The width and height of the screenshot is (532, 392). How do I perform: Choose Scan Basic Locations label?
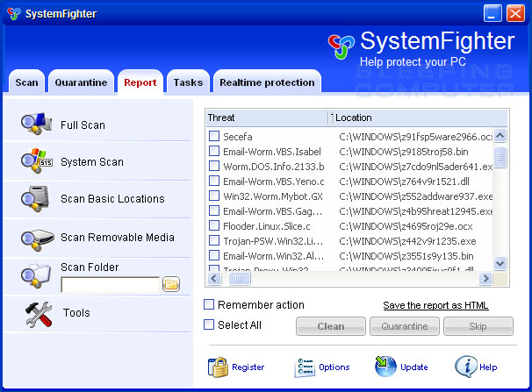point(112,198)
